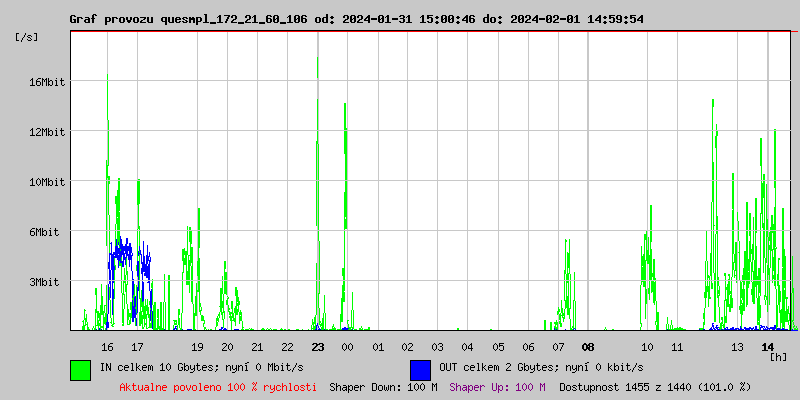Click the 10Mbit y-axis label
Image resolution: width=800 pixels, height=400 pixels.
[46, 182]
